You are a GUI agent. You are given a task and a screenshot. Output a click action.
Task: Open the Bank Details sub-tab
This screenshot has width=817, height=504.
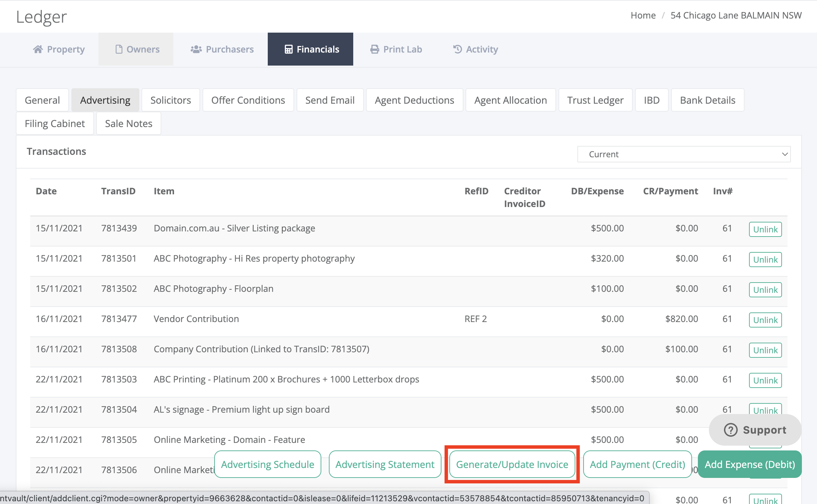[x=707, y=100]
